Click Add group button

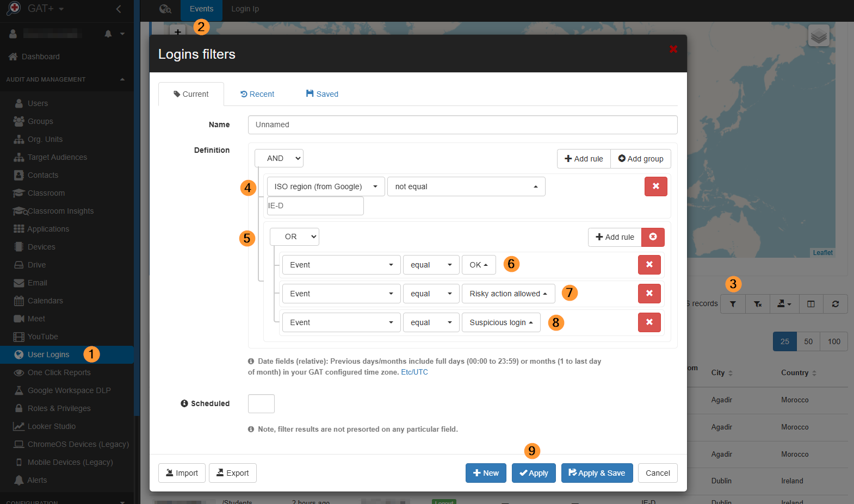click(x=641, y=159)
